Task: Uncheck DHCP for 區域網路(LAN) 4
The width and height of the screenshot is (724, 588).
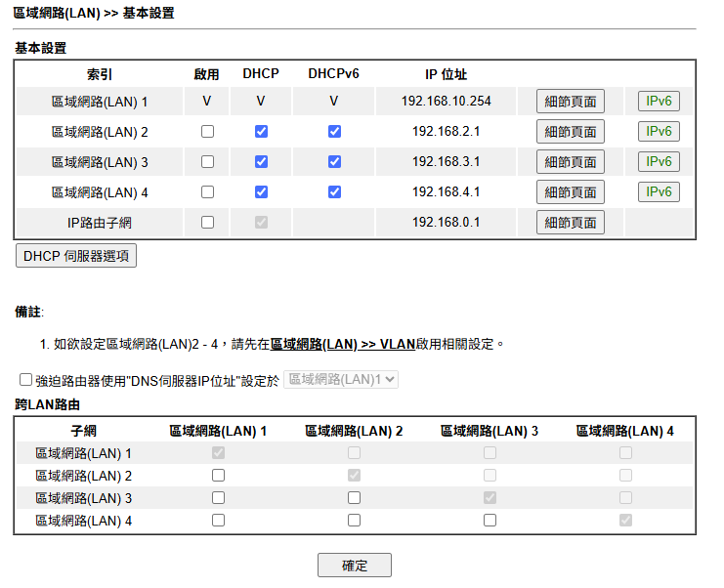Action: (261, 192)
